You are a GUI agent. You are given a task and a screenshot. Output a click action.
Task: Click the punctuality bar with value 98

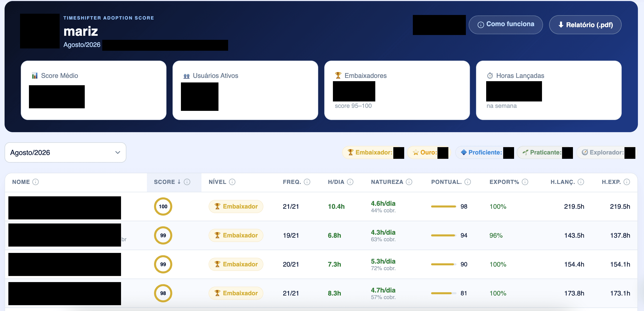click(x=444, y=206)
